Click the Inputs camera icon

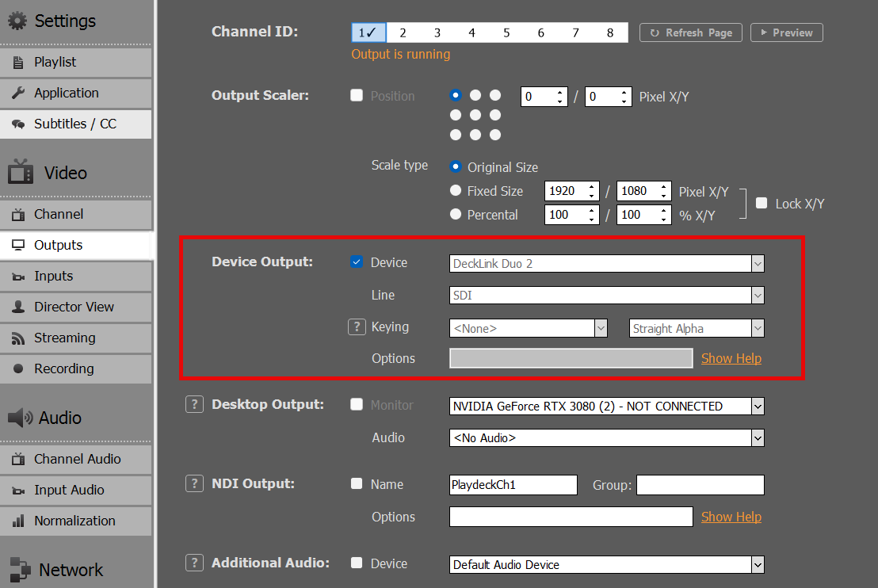(18, 277)
